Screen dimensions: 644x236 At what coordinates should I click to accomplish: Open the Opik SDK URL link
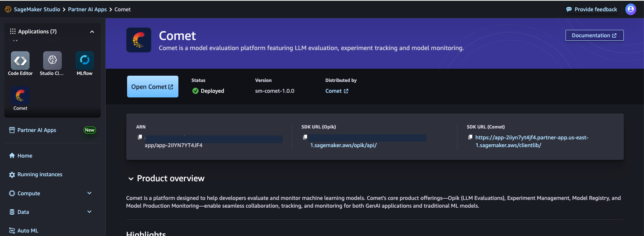click(343, 145)
